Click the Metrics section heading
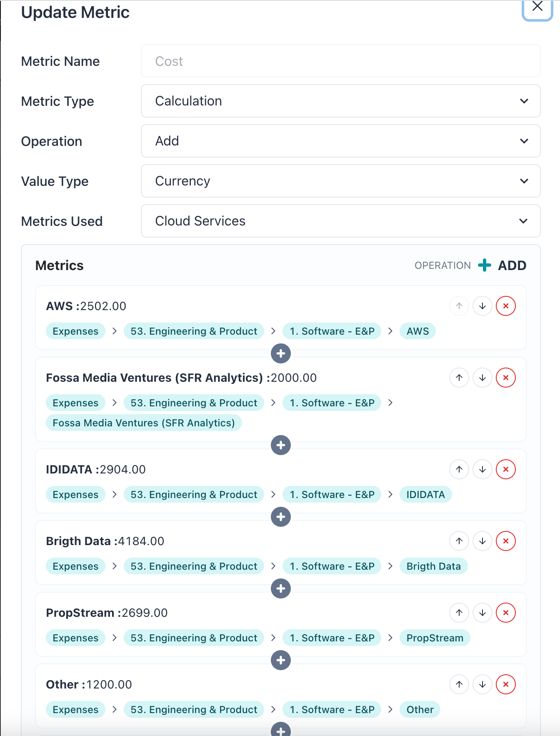The image size is (560, 736). tap(60, 265)
